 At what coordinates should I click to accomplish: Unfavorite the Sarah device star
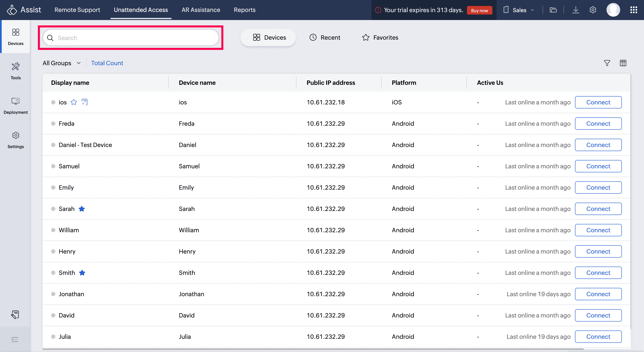point(82,209)
